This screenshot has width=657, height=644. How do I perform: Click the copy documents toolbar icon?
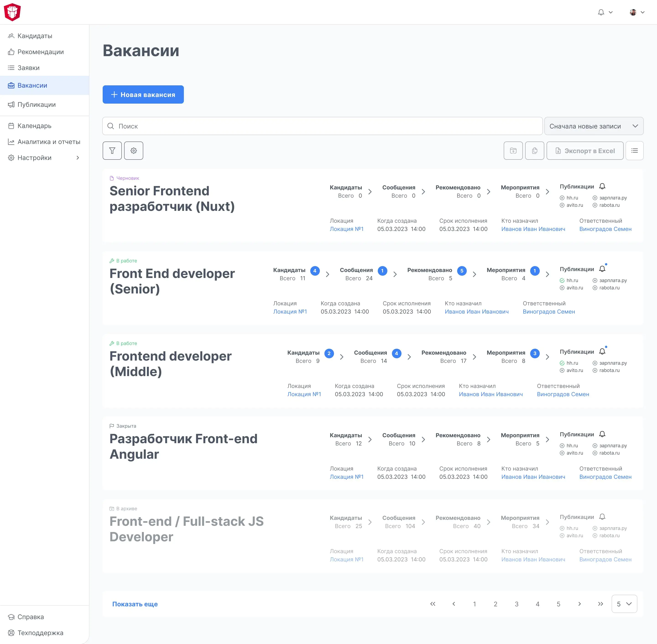pos(534,151)
